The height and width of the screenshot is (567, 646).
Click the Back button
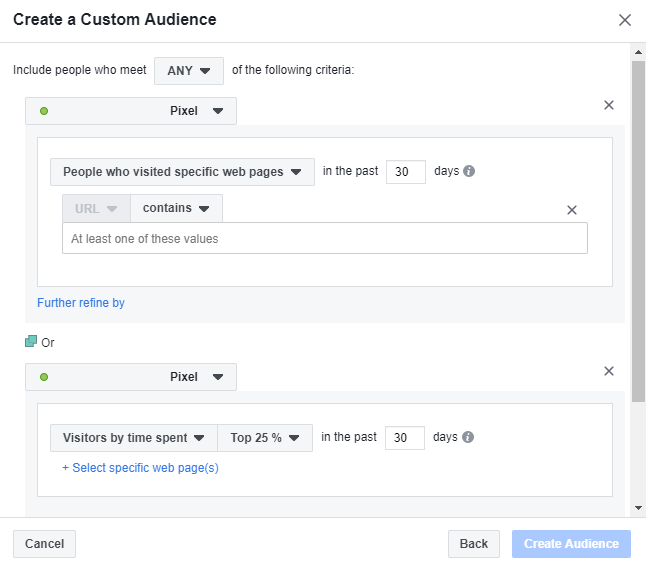pos(474,544)
